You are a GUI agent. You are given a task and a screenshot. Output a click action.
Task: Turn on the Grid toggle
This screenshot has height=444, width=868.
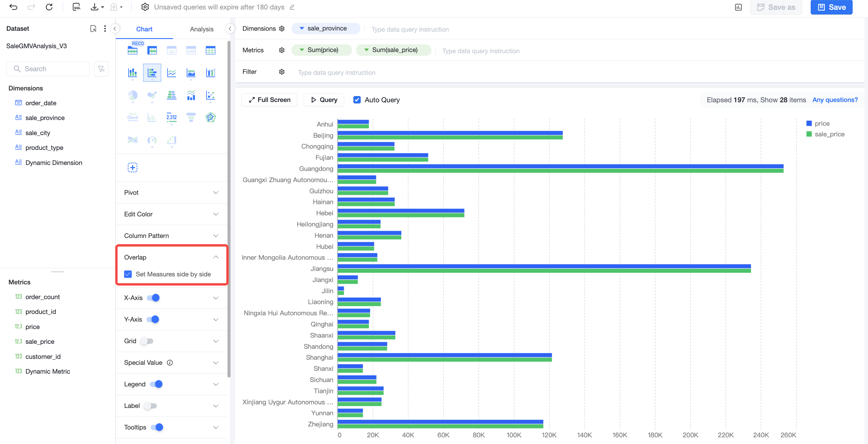click(x=147, y=341)
